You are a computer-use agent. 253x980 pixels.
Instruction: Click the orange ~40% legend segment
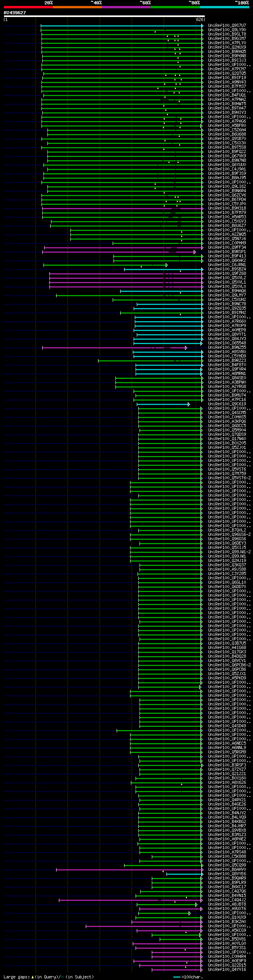pos(77,7)
